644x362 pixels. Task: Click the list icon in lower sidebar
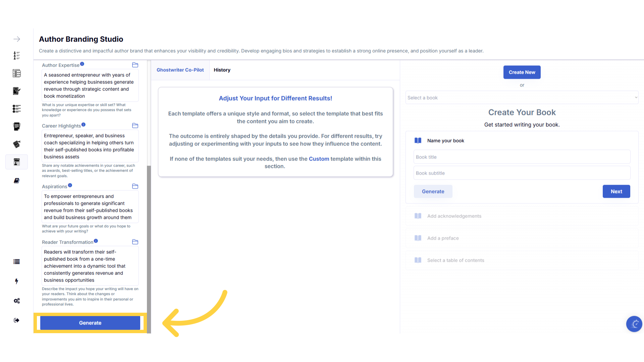[16, 262]
